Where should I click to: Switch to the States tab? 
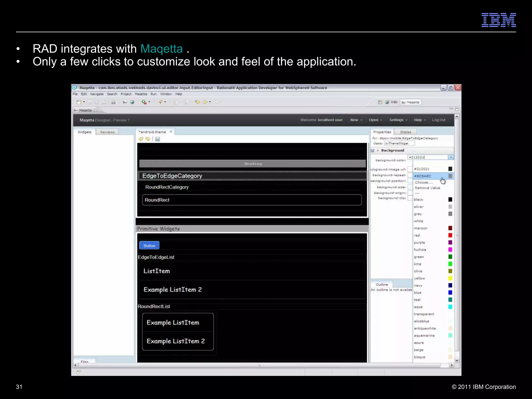pyautogui.click(x=405, y=132)
